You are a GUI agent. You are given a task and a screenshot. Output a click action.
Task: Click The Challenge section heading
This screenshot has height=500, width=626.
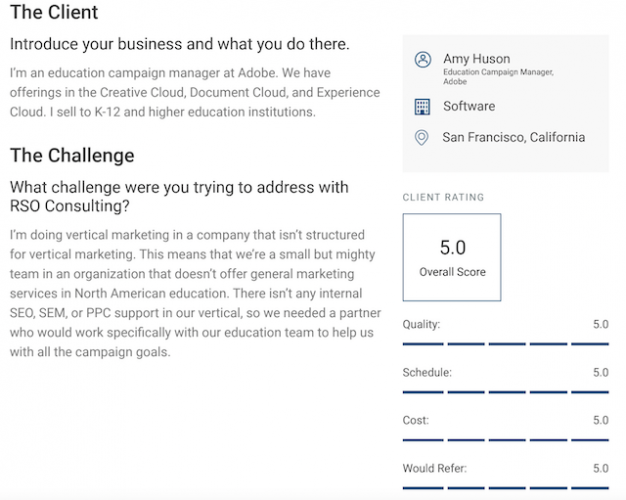point(71,156)
